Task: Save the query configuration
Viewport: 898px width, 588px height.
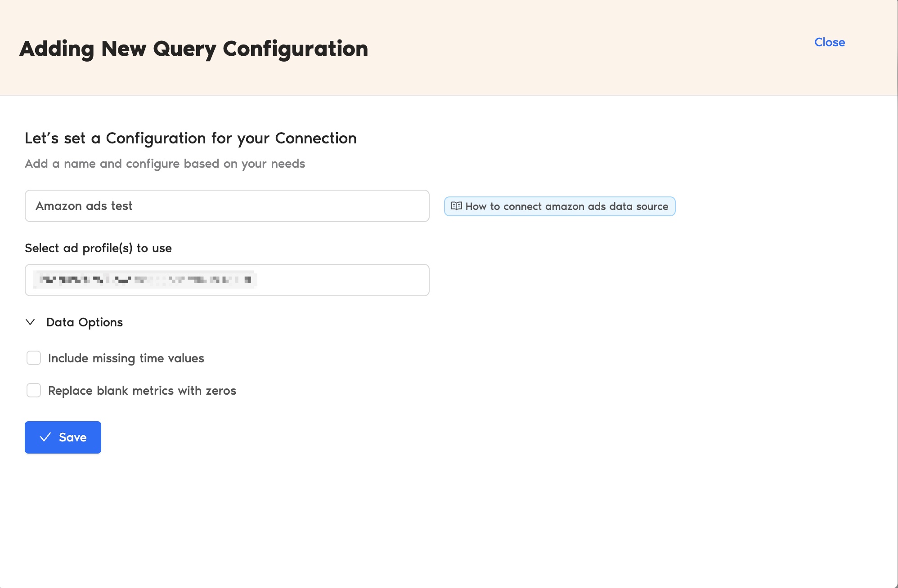Action: tap(63, 437)
